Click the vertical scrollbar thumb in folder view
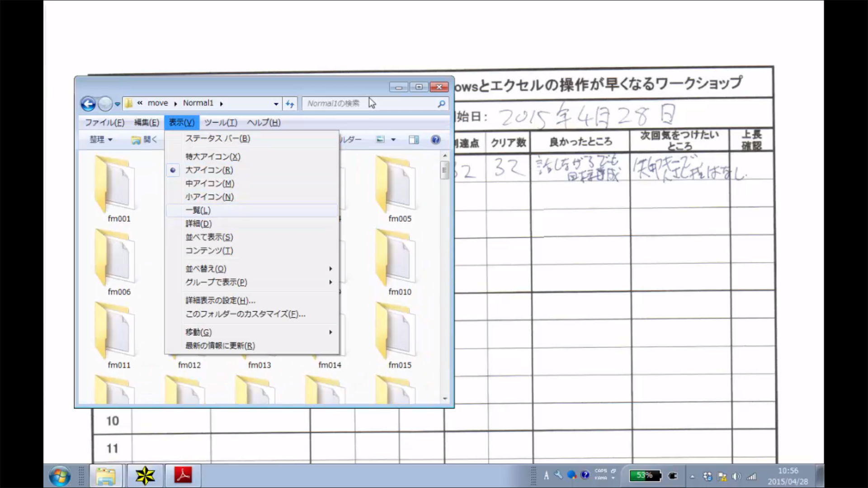The image size is (868, 488). tap(444, 170)
